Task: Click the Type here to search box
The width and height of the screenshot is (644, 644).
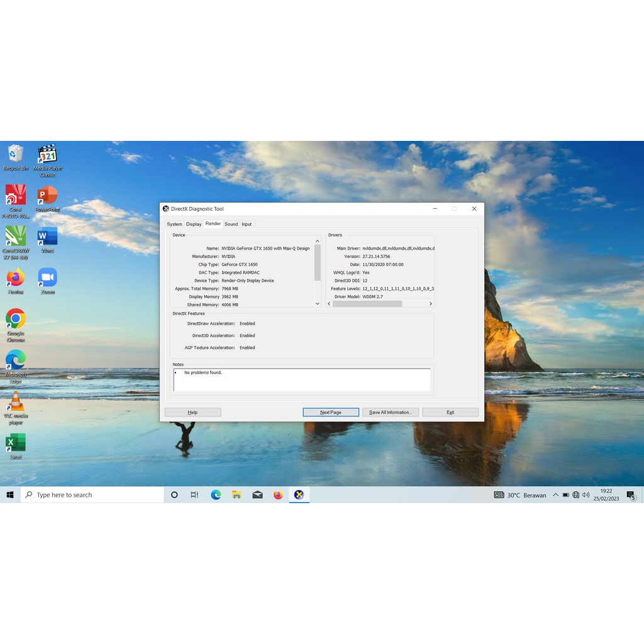Action: [x=92, y=495]
